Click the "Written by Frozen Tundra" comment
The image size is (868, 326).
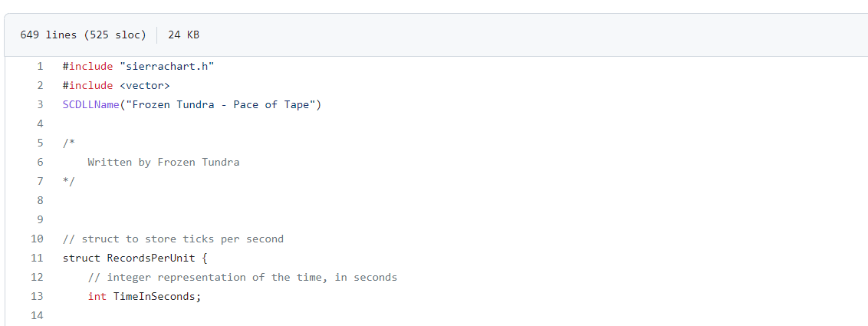163,162
